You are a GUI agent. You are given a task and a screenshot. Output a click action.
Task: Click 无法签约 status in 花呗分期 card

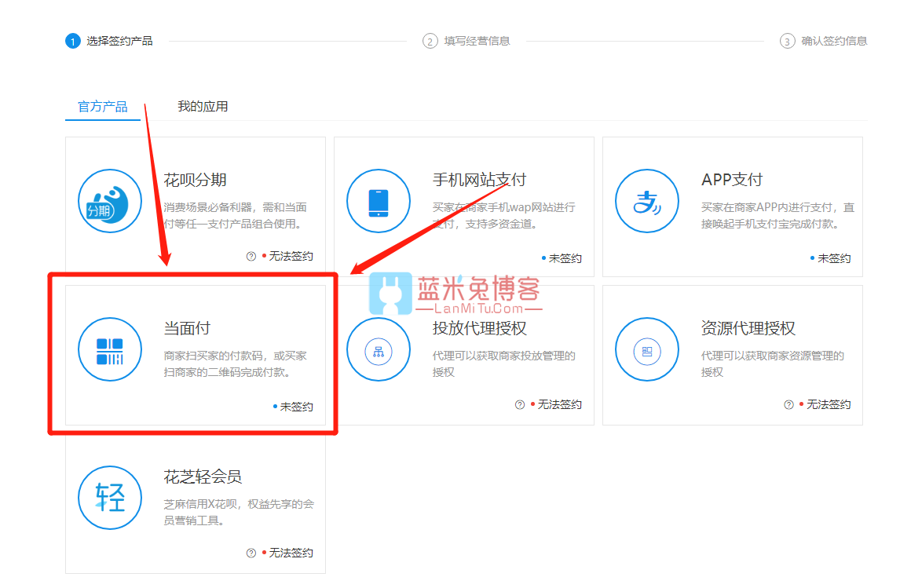click(291, 256)
